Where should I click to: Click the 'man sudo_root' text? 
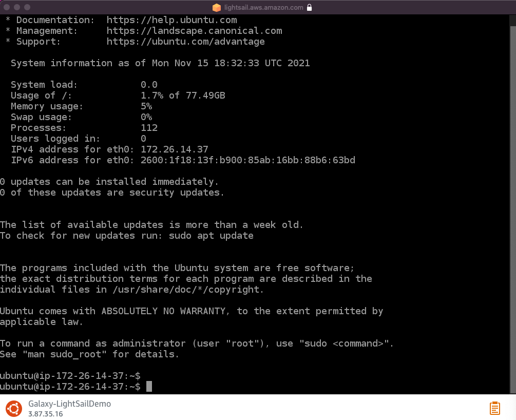coord(65,354)
